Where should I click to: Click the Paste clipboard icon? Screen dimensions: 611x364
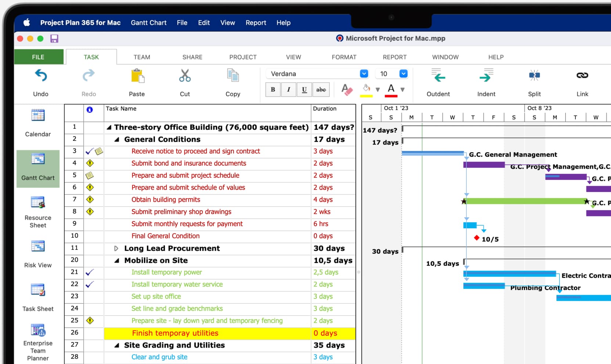click(137, 76)
